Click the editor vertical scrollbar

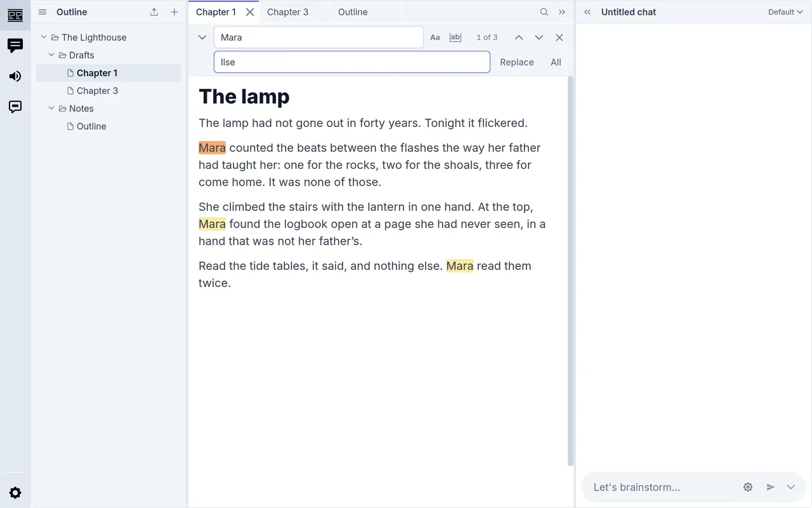[x=570, y=271]
